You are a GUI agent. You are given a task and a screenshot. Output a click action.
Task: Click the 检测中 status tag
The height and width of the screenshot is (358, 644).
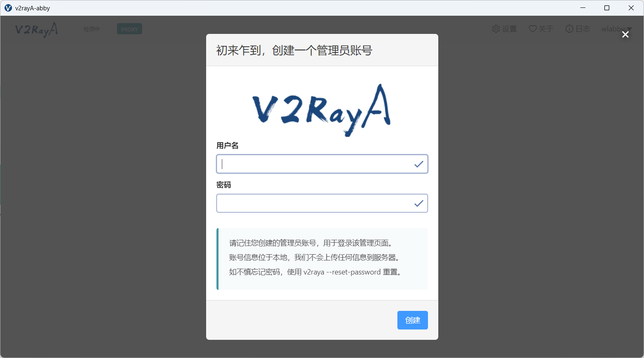(92, 29)
